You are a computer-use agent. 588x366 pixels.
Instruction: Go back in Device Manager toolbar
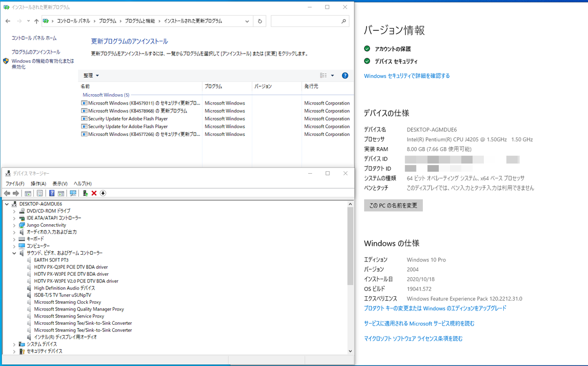tap(7, 193)
